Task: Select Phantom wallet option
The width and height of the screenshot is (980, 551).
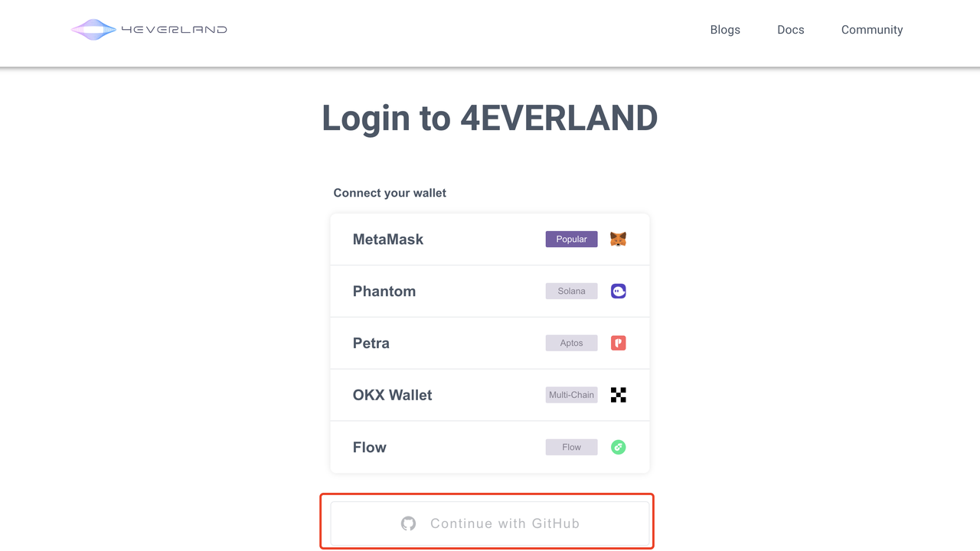Action: pyautogui.click(x=384, y=292)
